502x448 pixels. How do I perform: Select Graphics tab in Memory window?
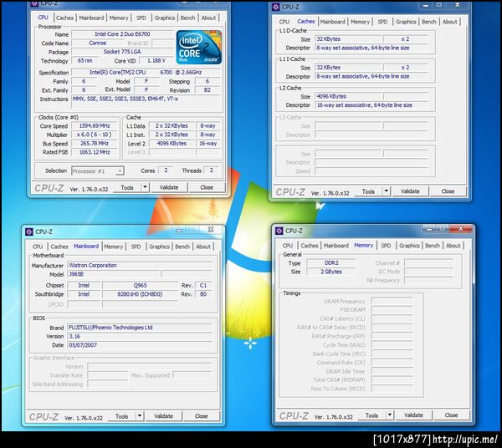point(409,246)
